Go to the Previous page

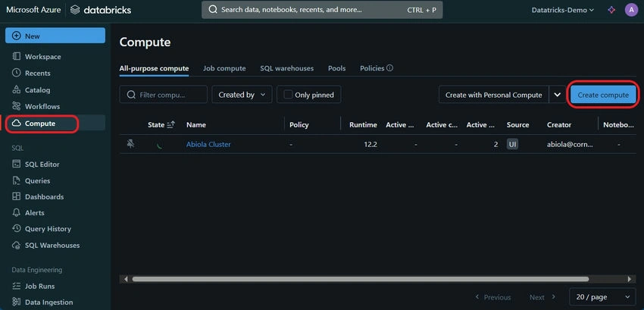point(493,297)
